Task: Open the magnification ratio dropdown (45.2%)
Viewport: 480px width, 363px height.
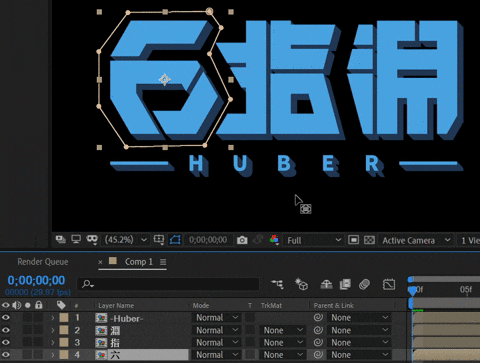Action: [x=126, y=240]
